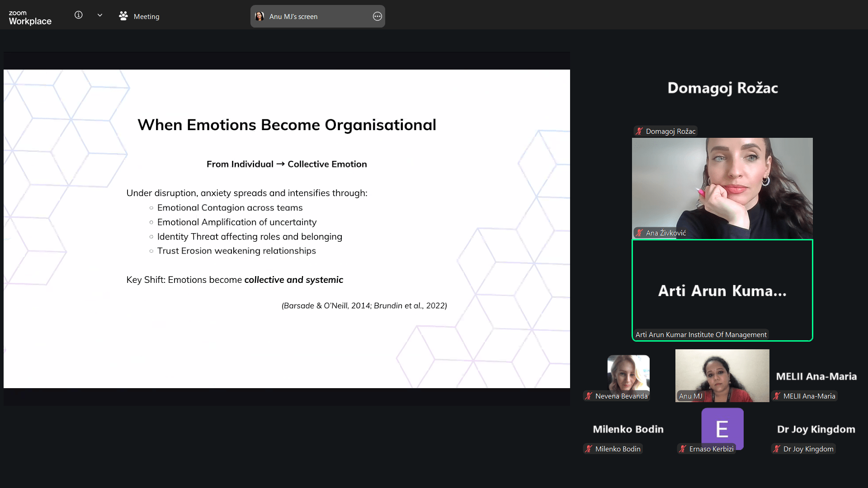This screenshot has width=868, height=488.
Task: Click Milenko Bodin muted mic icon
Action: pyautogui.click(x=588, y=449)
